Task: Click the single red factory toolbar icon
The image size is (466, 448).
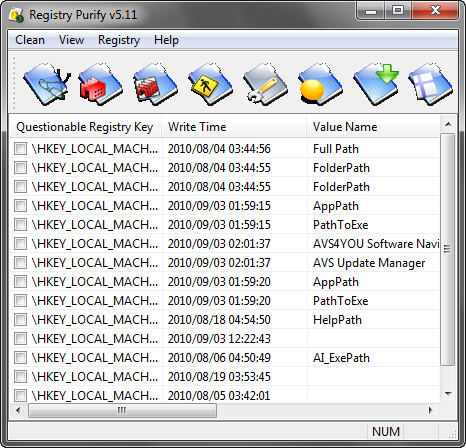Action: (101, 84)
